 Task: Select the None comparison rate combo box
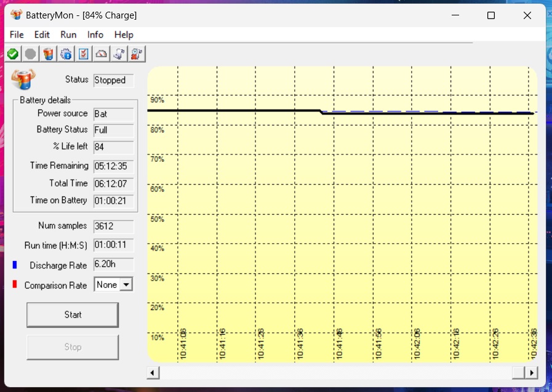(x=113, y=284)
